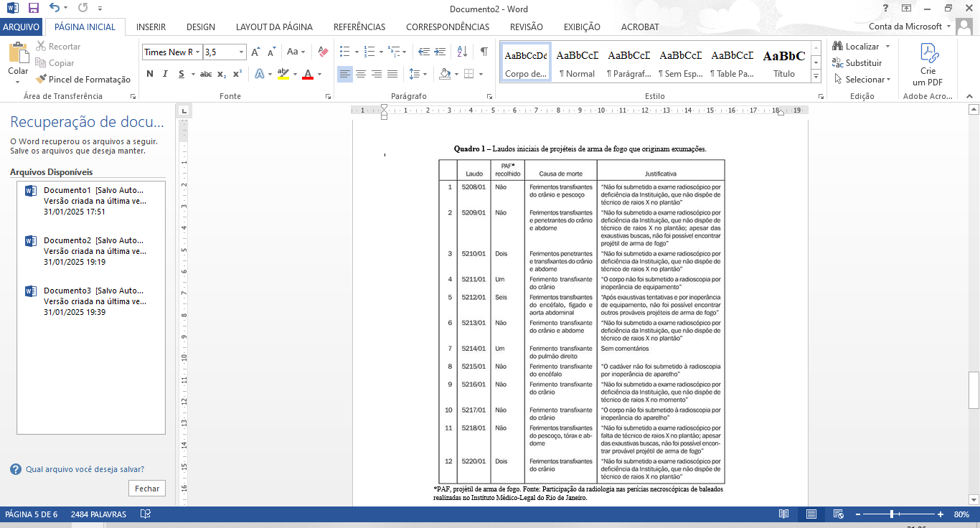Click the zoom in plus button
This screenshot has width=980, height=528.
pyautogui.click(x=940, y=514)
